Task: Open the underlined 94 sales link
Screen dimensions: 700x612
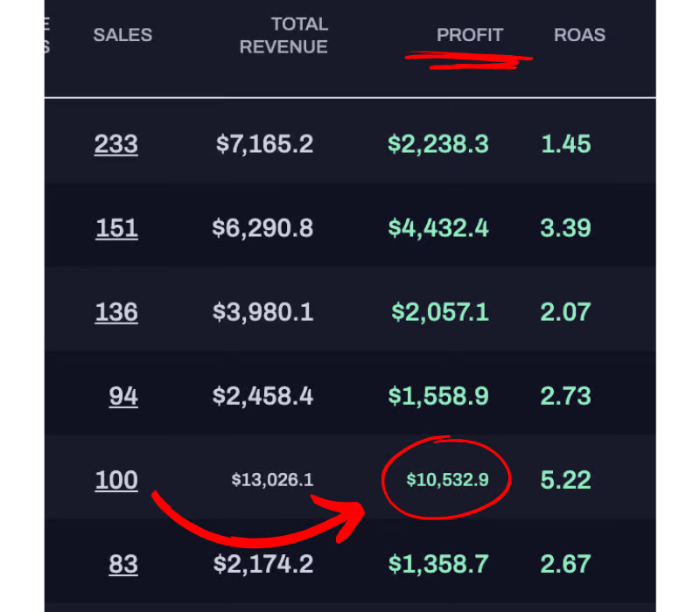Action: pyautogui.click(x=123, y=396)
